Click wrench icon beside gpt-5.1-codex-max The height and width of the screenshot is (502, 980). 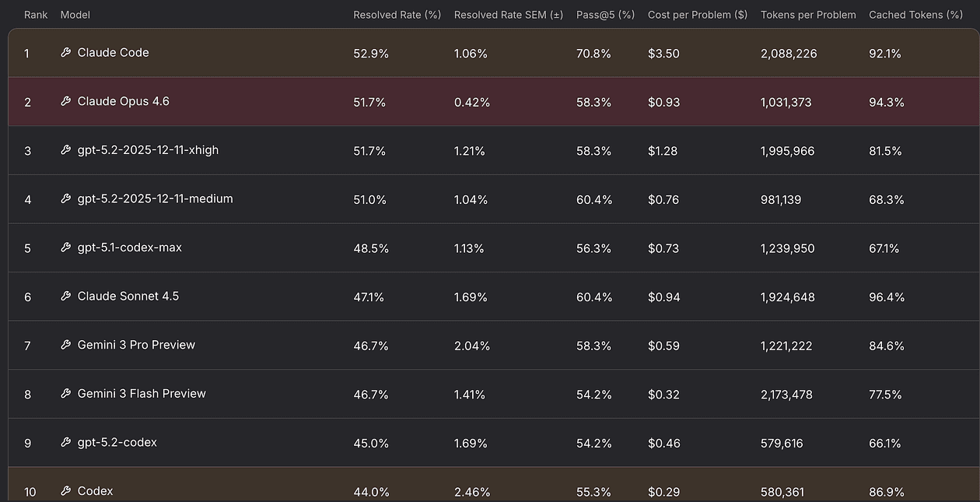coord(66,247)
